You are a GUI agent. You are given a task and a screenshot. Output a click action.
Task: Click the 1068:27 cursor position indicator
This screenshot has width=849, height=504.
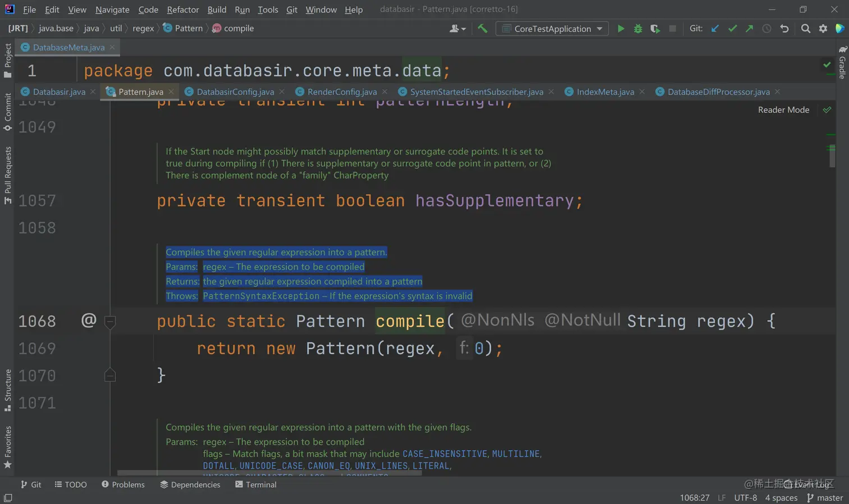point(695,498)
